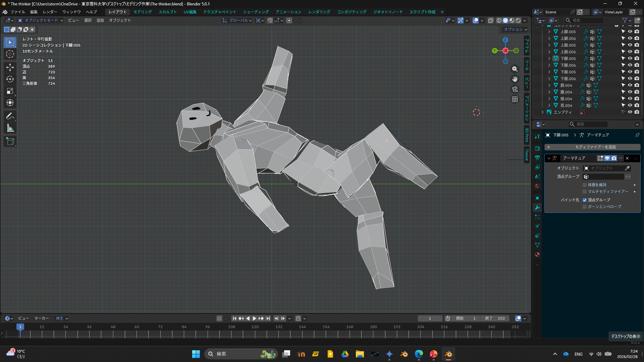The width and height of the screenshot is (644, 362).
Task: Click the Add Cube tool icon
Action: click(x=10, y=141)
